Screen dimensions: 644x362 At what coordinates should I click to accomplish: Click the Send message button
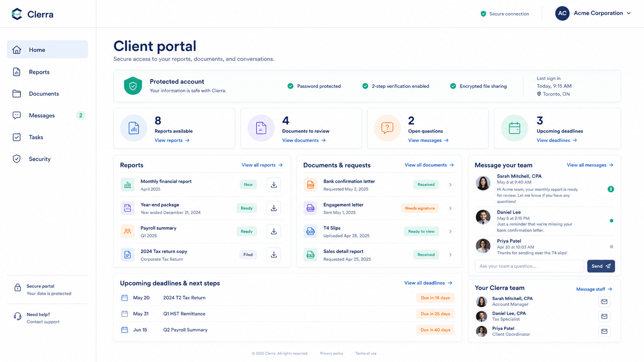coord(601,266)
